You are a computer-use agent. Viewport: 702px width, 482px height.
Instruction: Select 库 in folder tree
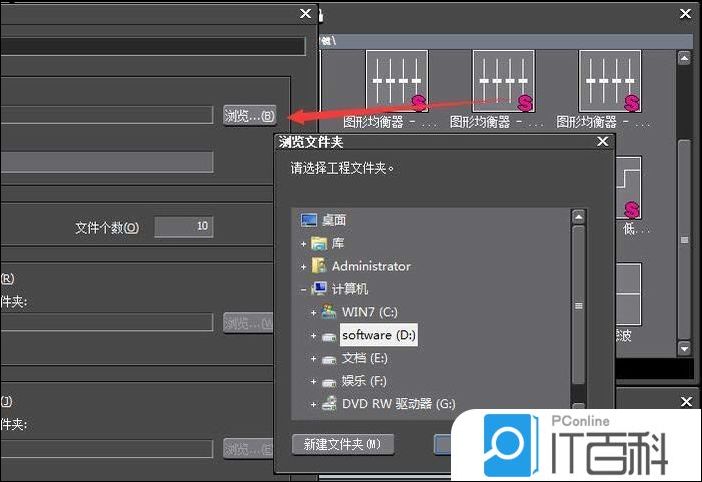point(338,243)
